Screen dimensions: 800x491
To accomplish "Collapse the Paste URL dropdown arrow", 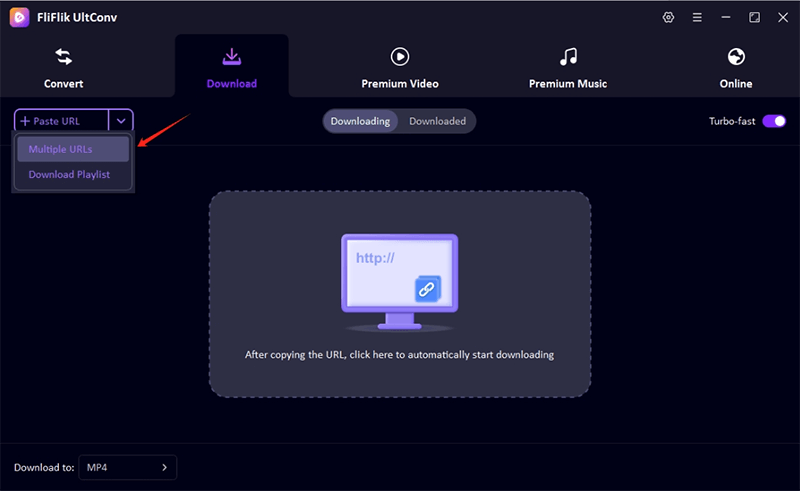I will pos(120,121).
